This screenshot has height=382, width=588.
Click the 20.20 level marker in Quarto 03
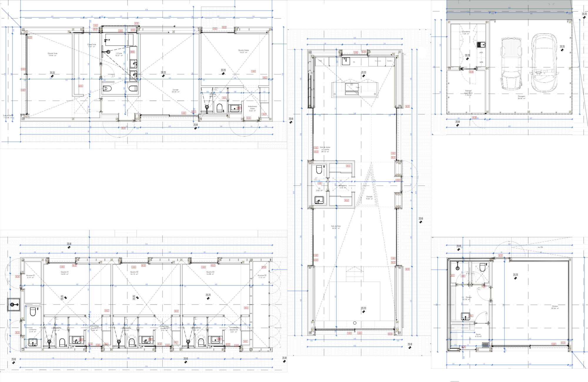(x=208, y=296)
